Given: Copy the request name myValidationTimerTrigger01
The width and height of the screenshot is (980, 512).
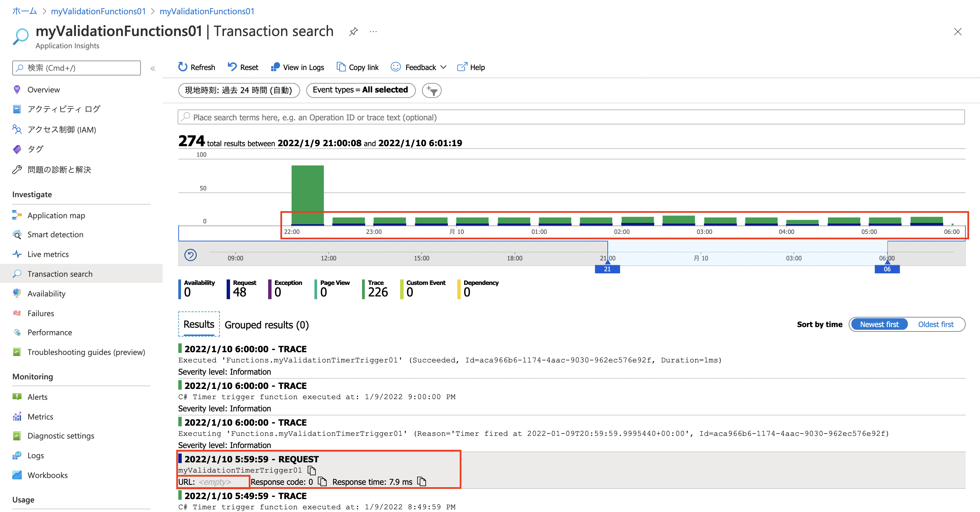Looking at the screenshot, I should click(x=312, y=470).
